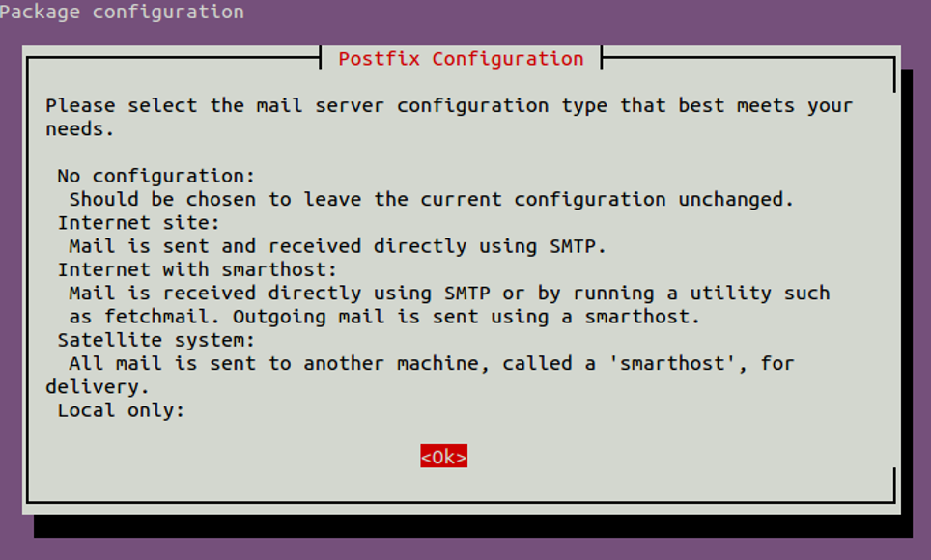Image resolution: width=931 pixels, height=560 pixels.
Task: Click the 'Internet with smarthost:' heading
Action: (x=197, y=269)
